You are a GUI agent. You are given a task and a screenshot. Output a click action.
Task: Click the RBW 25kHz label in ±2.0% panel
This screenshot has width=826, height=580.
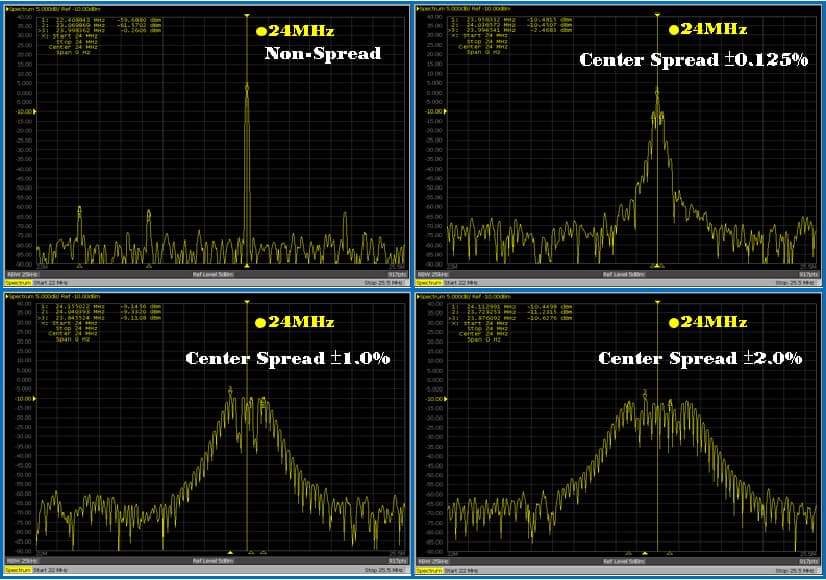433,562
